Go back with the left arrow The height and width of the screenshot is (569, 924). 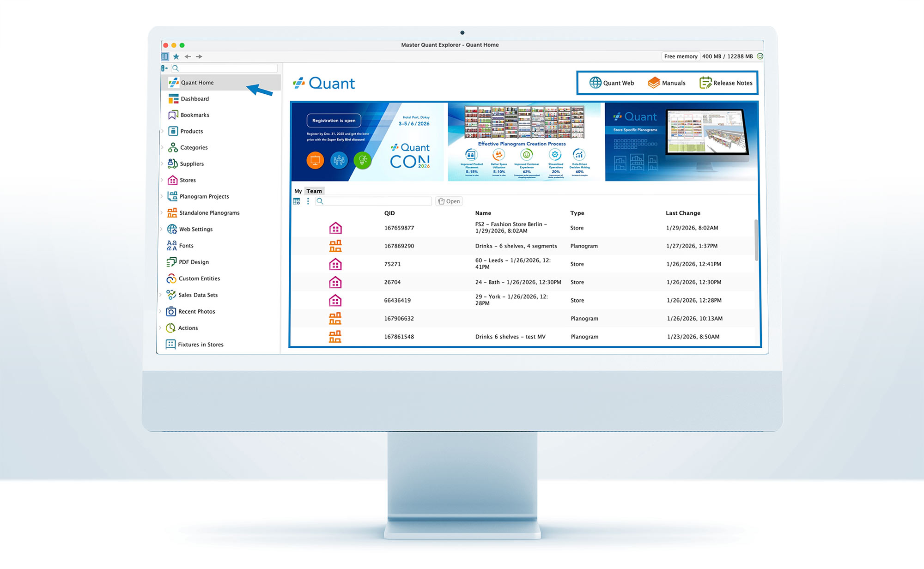click(x=188, y=56)
